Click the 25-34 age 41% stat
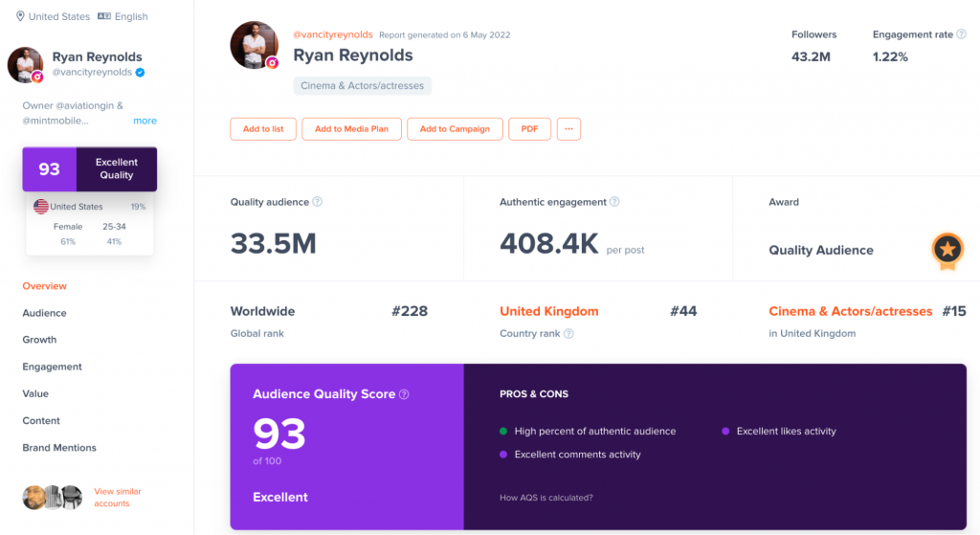 click(114, 234)
